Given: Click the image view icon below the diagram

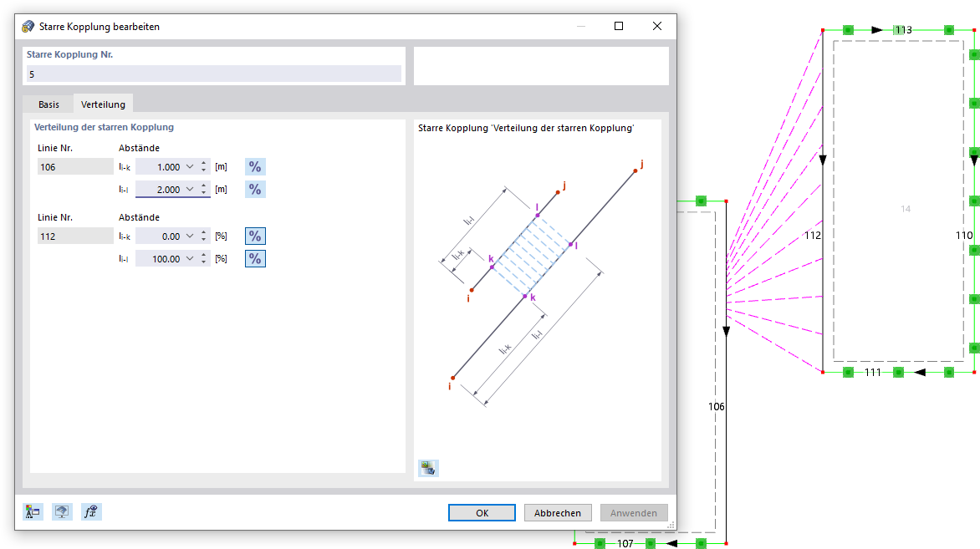Looking at the screenshot, I should pyautogui.click(x=428, y=468).
